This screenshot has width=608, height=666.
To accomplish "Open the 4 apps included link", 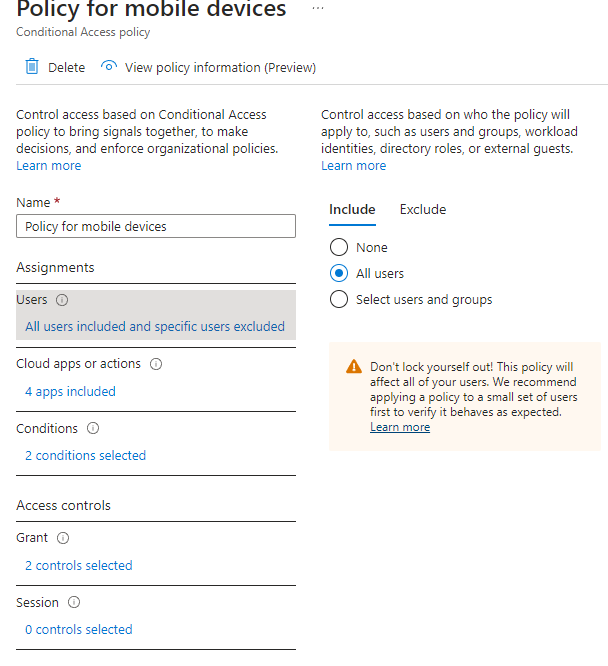I will pyautogui.click(x=70, y=391).
